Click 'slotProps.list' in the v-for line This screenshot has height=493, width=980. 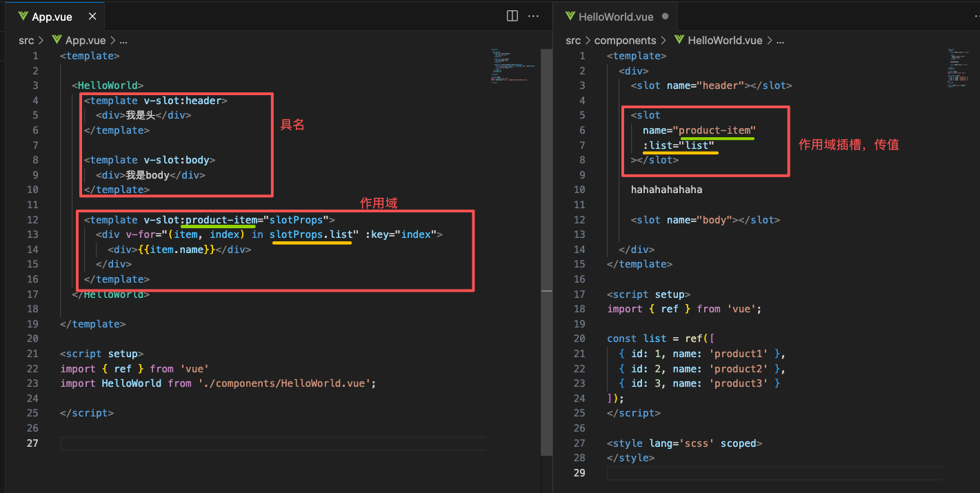coord(311,234)
